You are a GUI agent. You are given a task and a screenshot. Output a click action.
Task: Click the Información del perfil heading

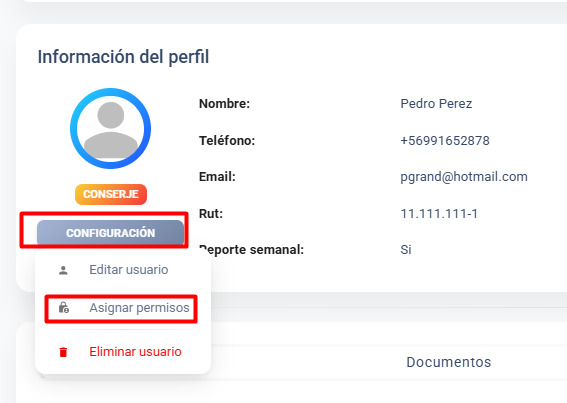point(123,57)
